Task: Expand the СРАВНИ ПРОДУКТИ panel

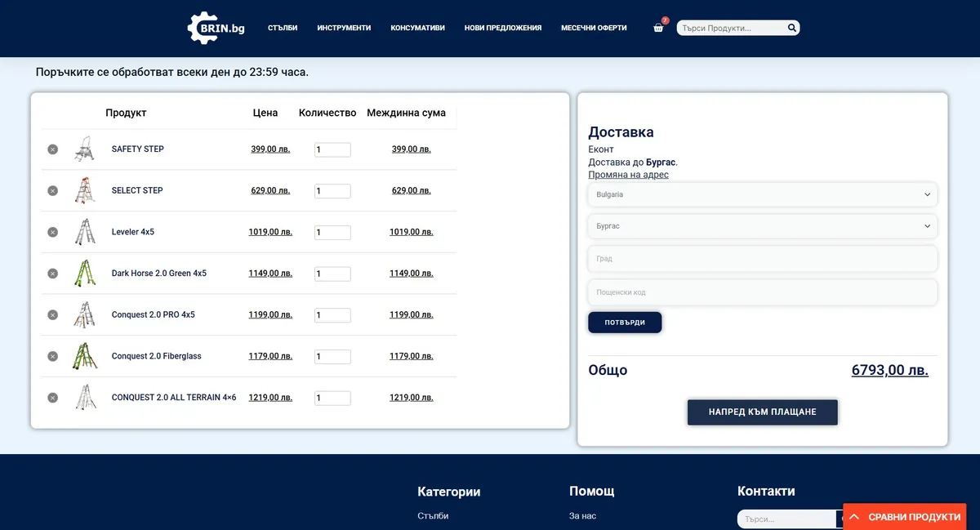Action: tap(905, 517)
